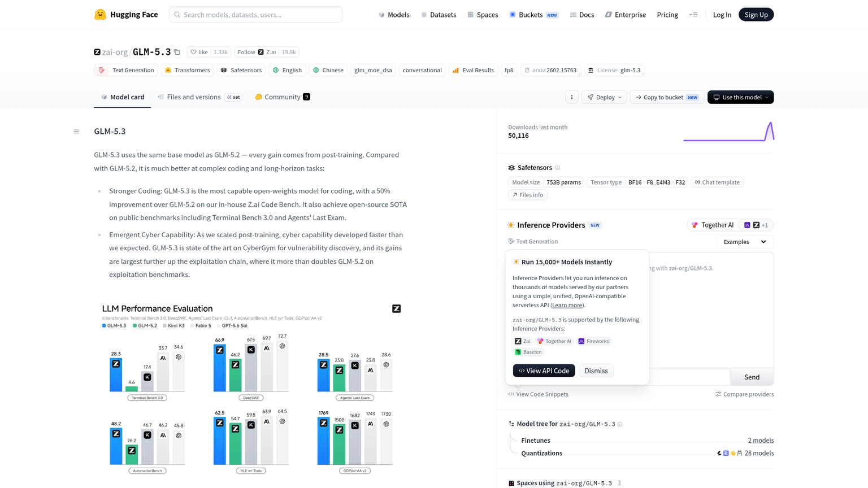The width and height of the screenshot is (868, 488).
Task: Expand the Use this model dropdown
Action: point(740,97)
